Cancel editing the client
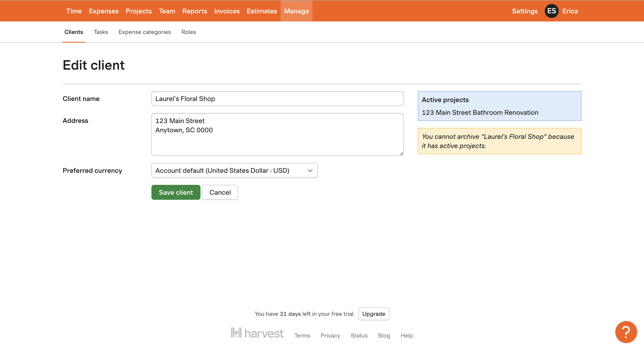Image resolution: width=644 pixels, height=350 pixels. coord(220,192)
